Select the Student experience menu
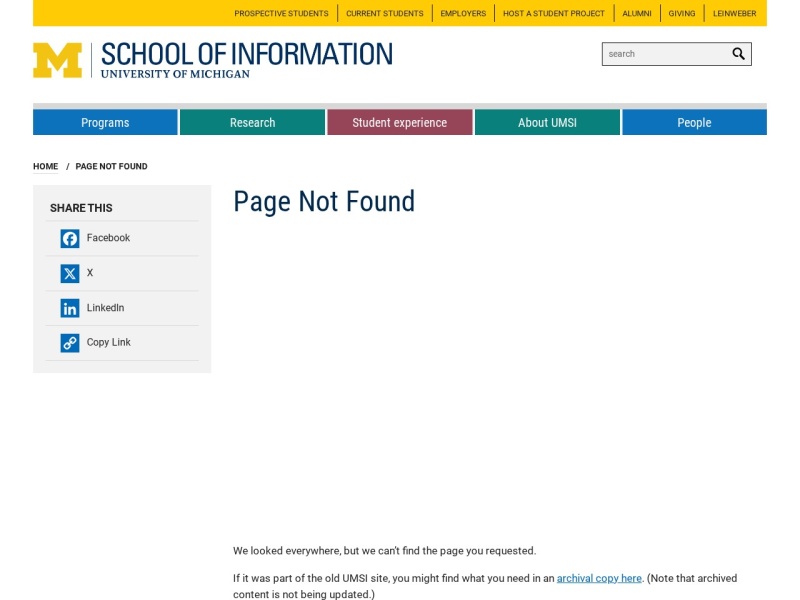The height and width of the screenshot is (600, 800). 399,122
